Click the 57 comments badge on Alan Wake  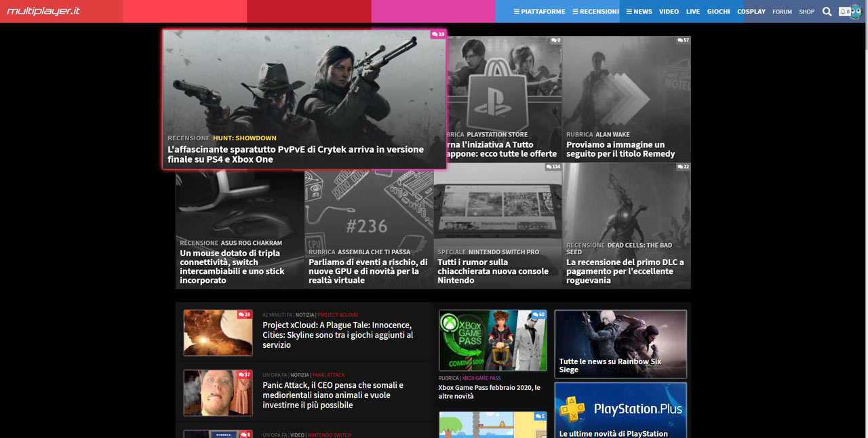(x=684, y=40)
